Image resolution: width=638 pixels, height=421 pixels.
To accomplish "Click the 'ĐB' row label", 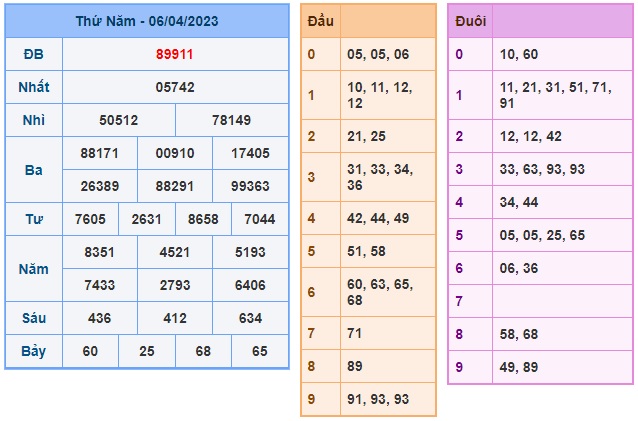I will (x=34, y=54).
